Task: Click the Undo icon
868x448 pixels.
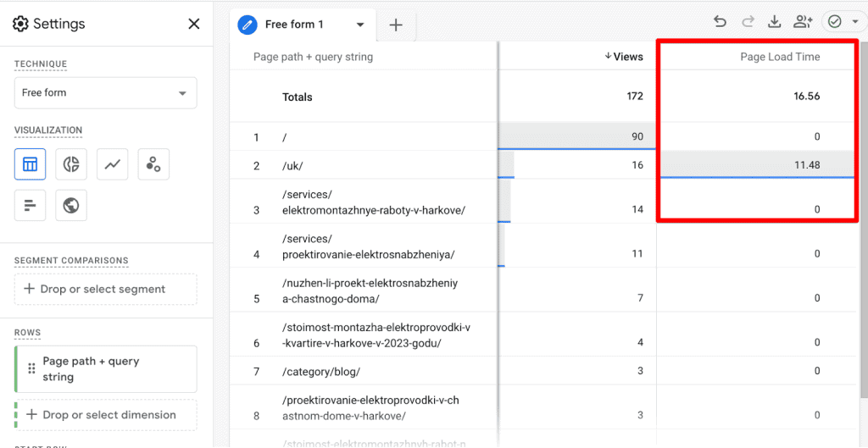Action: (x=720, y=21)
